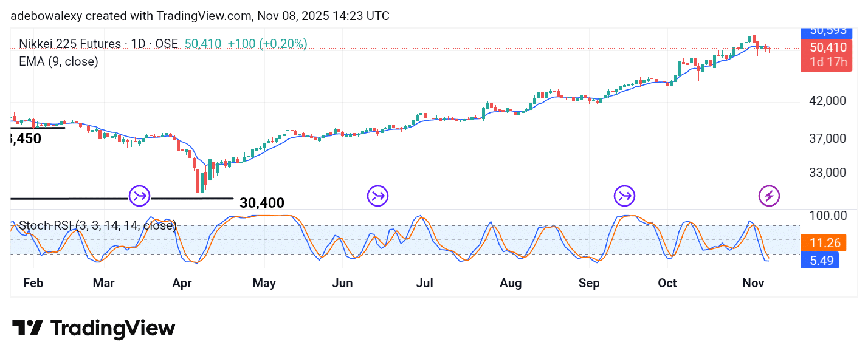This screenshot has height=359, width=868.
Task: Toggle the EMA (9, close) indicator
Action: tap(58, 61)
